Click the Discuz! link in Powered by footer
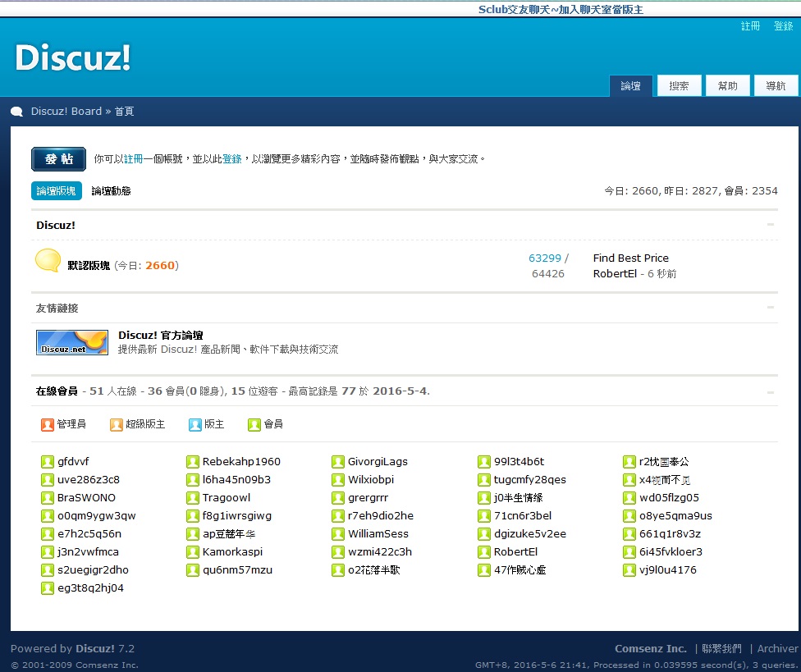 95,648
